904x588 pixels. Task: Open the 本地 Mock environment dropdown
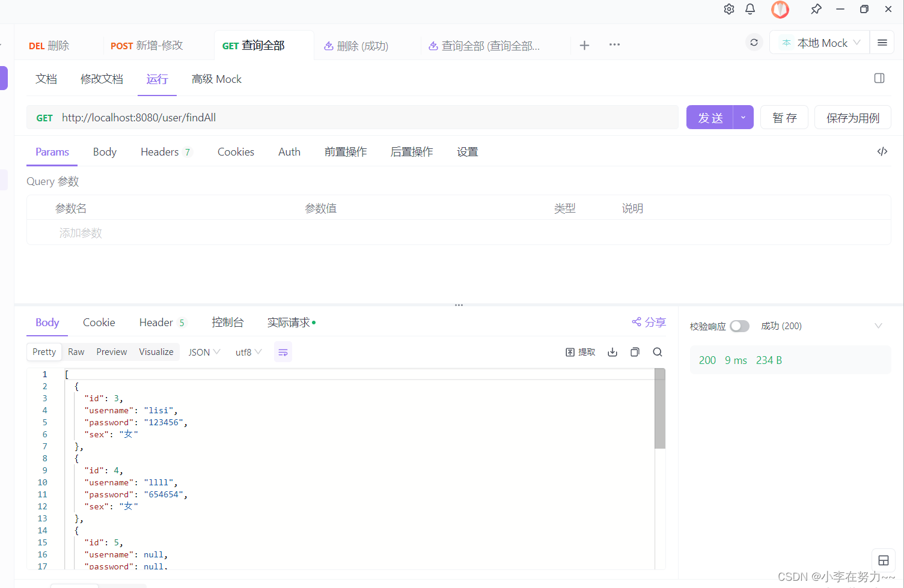pyautogui.click(x=819, y=42)
